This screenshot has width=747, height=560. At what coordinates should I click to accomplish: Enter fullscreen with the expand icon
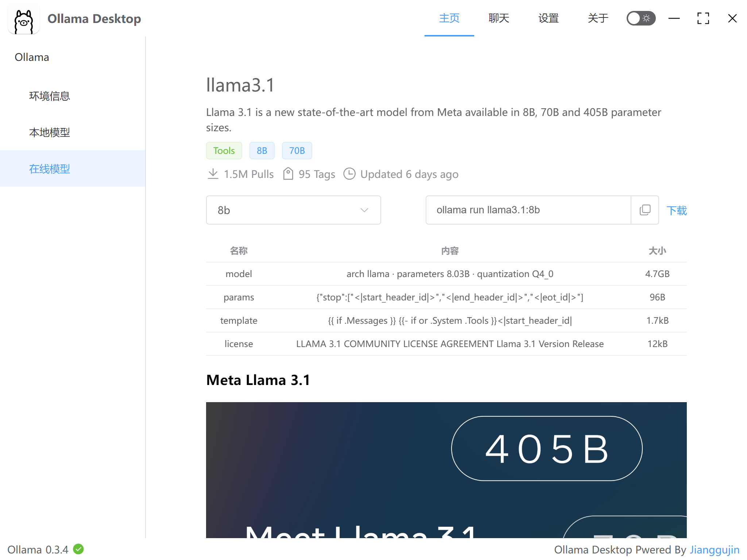(703, 18)
